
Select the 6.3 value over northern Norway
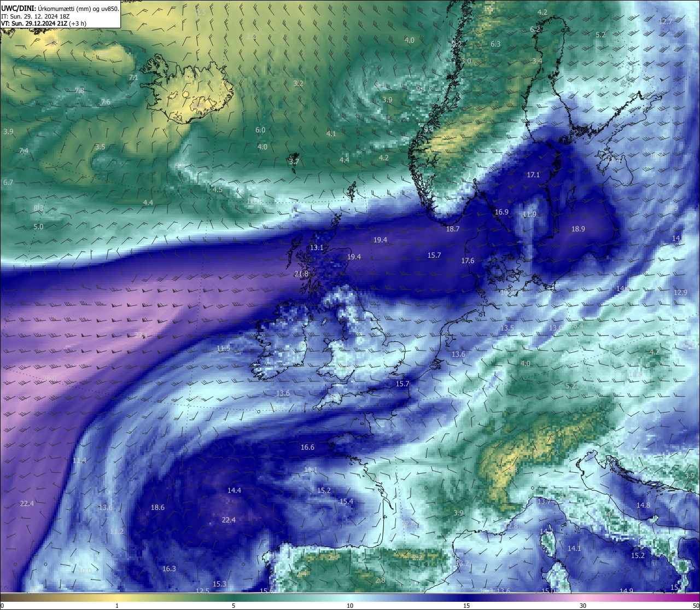click(x=495, y=44)
